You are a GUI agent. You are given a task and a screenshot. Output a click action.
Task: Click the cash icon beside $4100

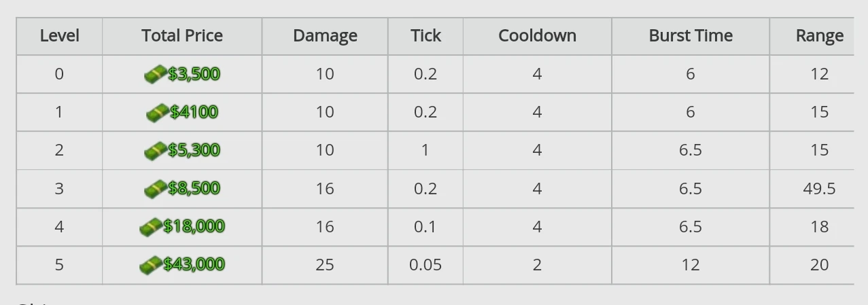[158, 112]
